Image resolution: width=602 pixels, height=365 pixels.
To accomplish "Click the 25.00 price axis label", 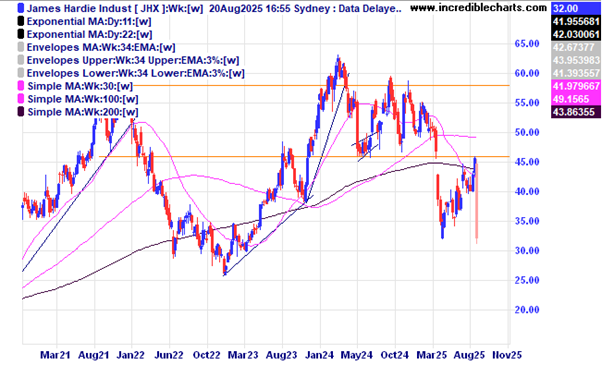I will click(x=527, y=280).
